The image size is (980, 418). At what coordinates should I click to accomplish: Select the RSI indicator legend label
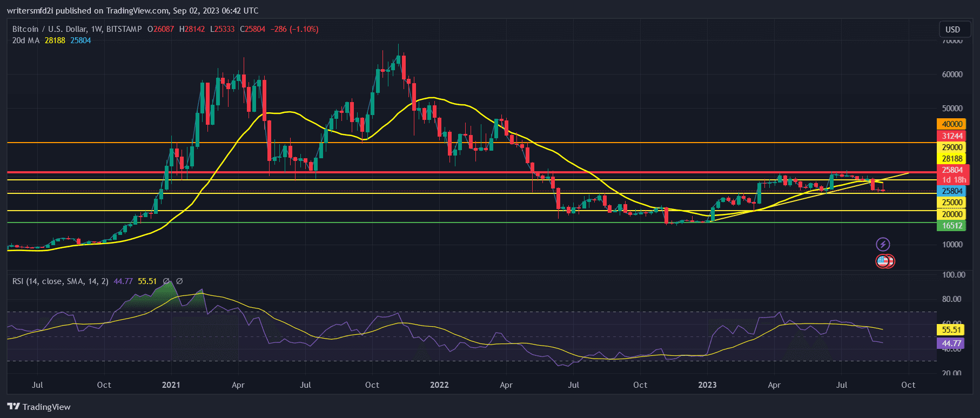pos(60,281)
